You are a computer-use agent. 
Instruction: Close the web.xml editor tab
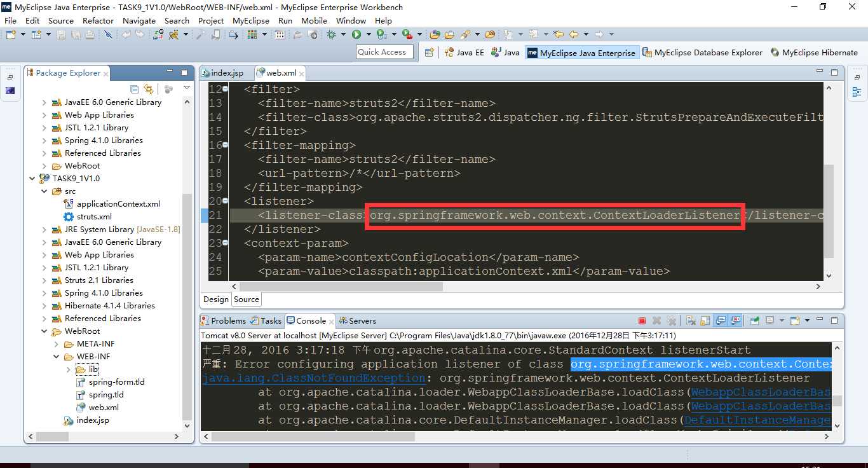pos(301,74)
